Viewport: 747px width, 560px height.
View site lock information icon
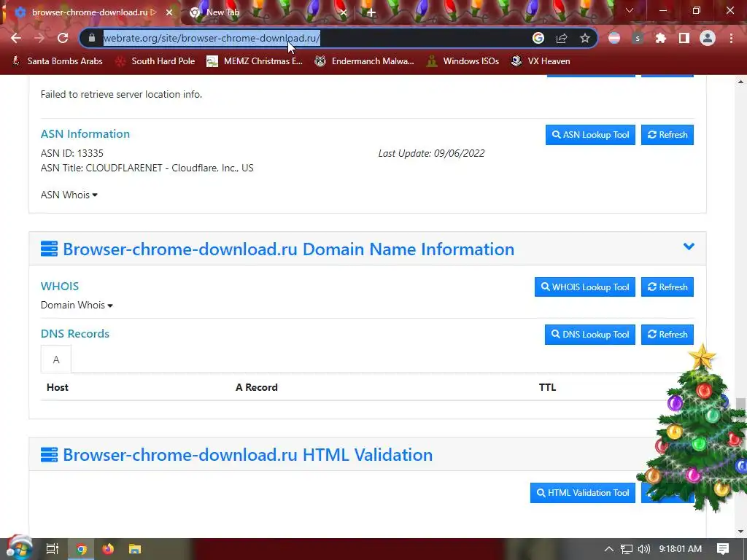coord(92,38)
